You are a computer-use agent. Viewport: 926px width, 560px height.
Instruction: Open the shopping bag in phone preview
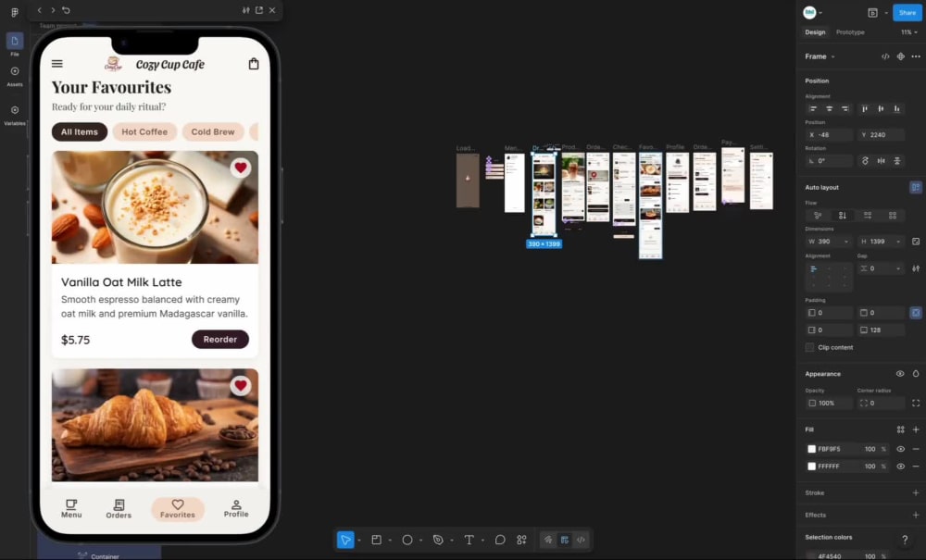(x=254, y=64)
